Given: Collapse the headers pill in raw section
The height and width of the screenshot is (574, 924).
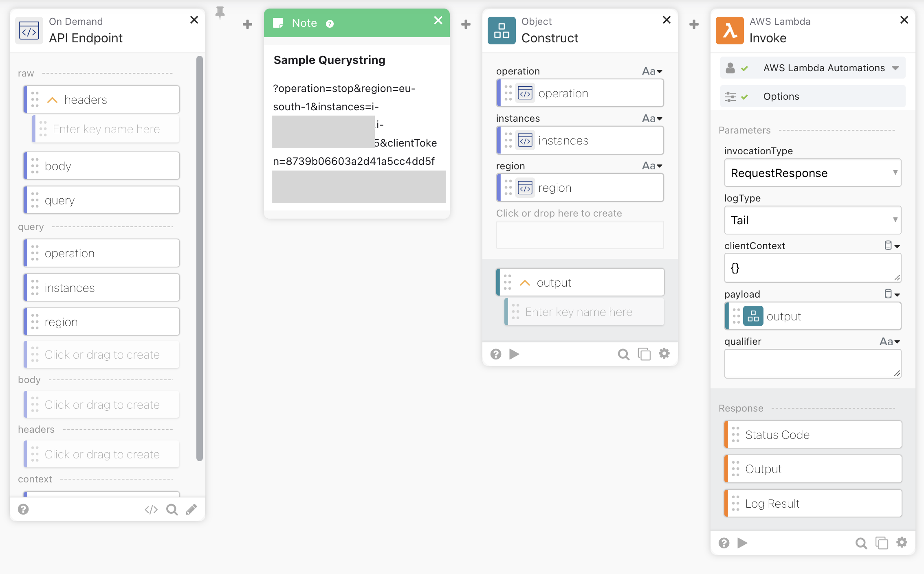Looking at the screenshot, I should coord(53,100).
